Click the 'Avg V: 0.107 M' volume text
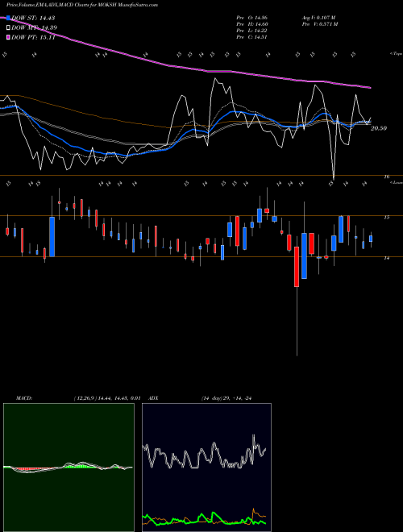 point(318,17)
